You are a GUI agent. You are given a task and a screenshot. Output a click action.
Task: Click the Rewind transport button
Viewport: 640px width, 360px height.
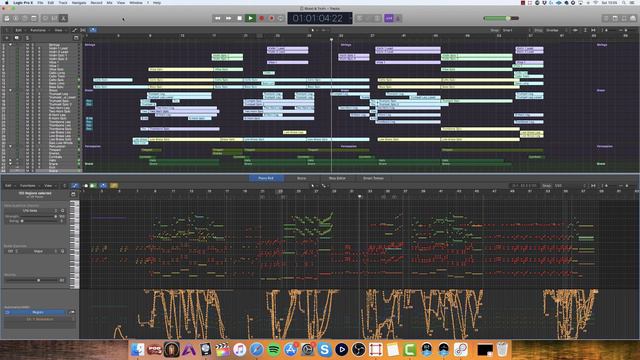coord(218,18)
